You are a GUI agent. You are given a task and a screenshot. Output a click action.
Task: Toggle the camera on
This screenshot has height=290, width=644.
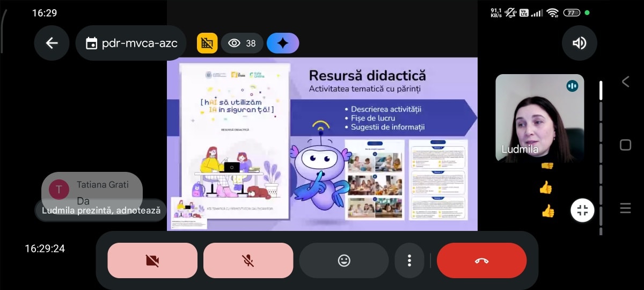coord(152,260)
